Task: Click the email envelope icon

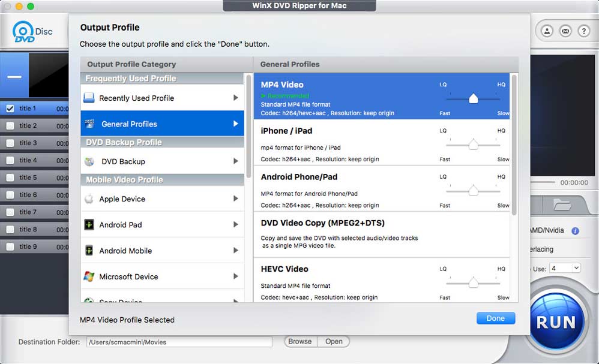Action: point(565,31)
